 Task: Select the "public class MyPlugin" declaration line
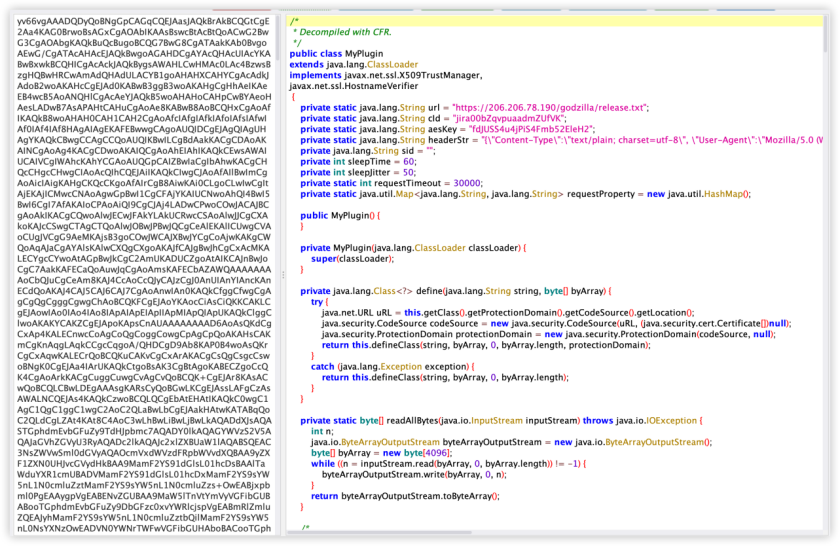[336, 54]
